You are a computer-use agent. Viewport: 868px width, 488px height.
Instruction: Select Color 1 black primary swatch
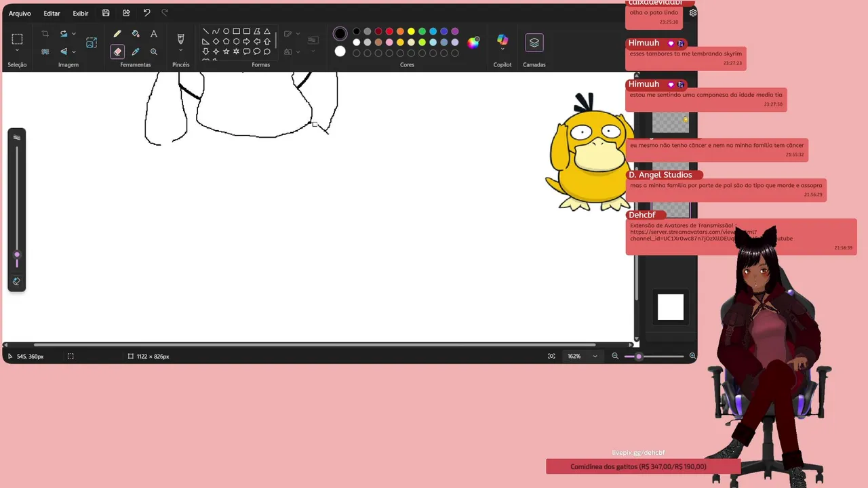coord(340,33)
